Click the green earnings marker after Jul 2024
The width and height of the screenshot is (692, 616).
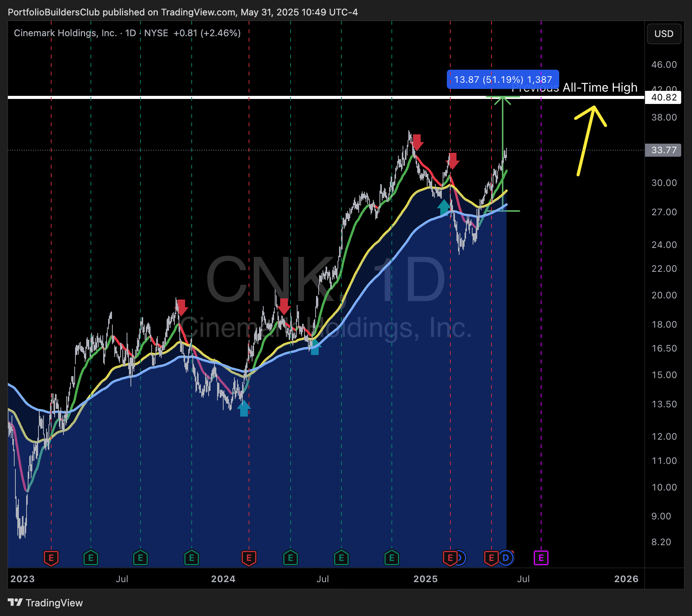(341, 558)
